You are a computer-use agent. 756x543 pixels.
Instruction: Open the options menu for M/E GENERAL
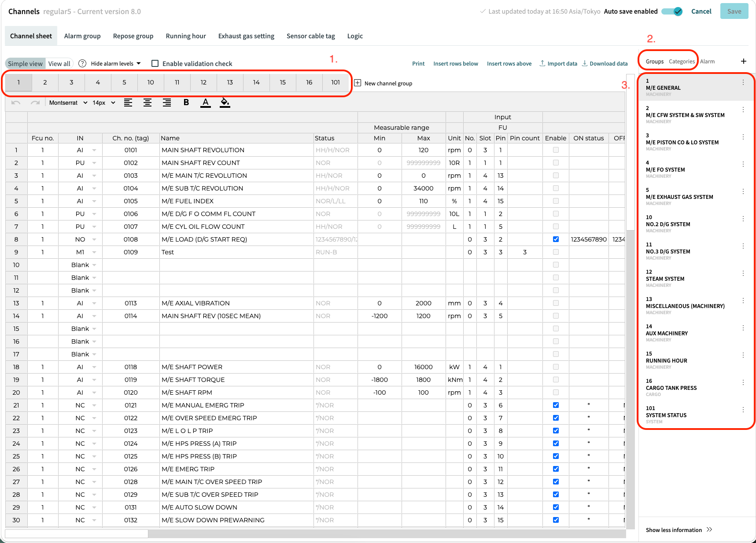click(743, 82)
